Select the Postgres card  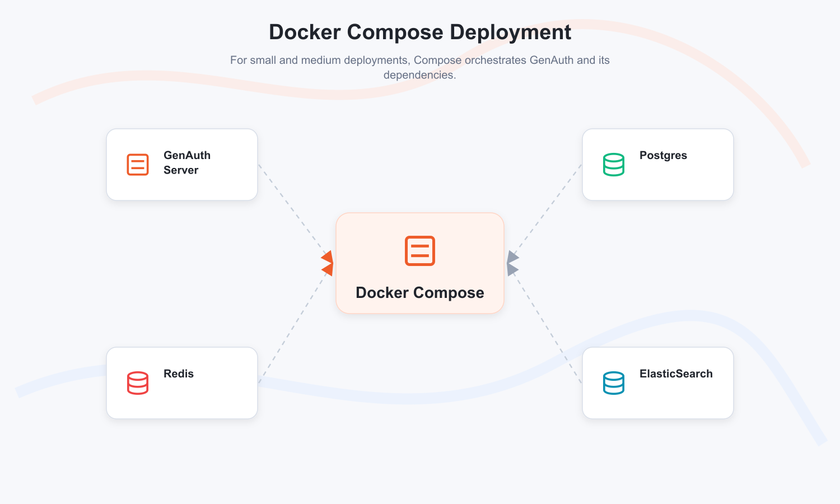(x=658, y=165)
